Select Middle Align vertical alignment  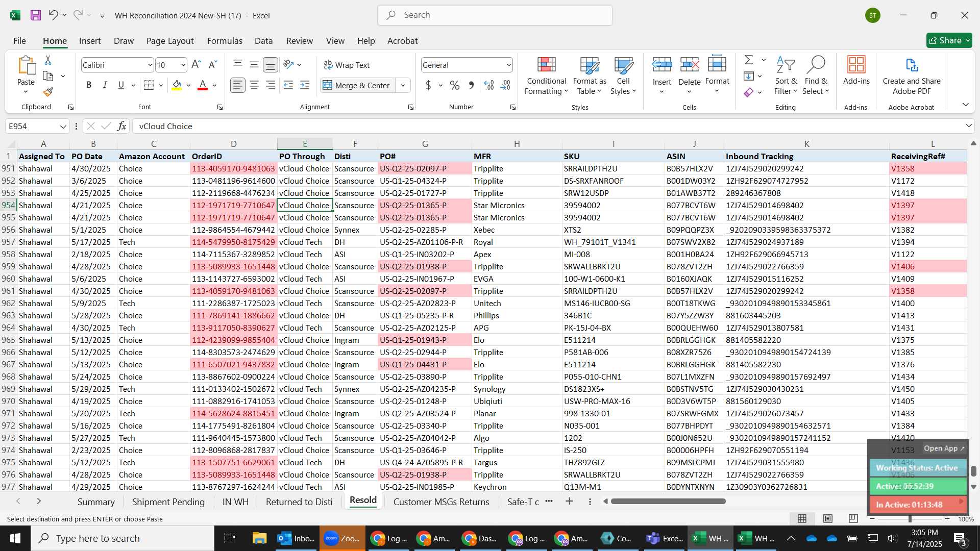[x=254, y=65]
